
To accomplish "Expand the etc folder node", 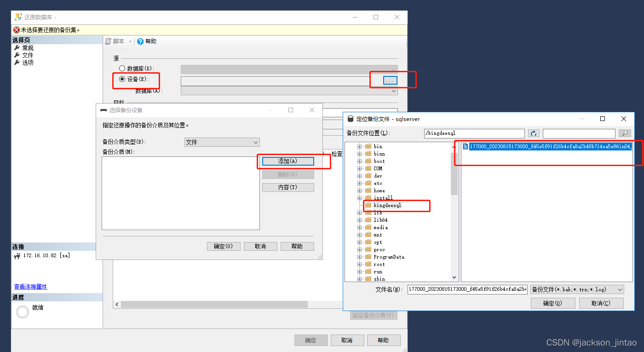I will pyautogui.click(x=360, y=183).
